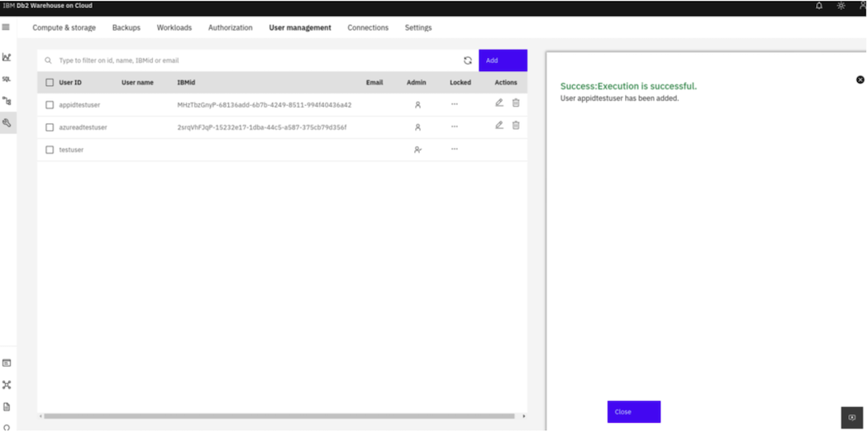Check the azureadtestuser row checkbox
The height and width of the screenshot is (431, 868).
coord(50,127)
